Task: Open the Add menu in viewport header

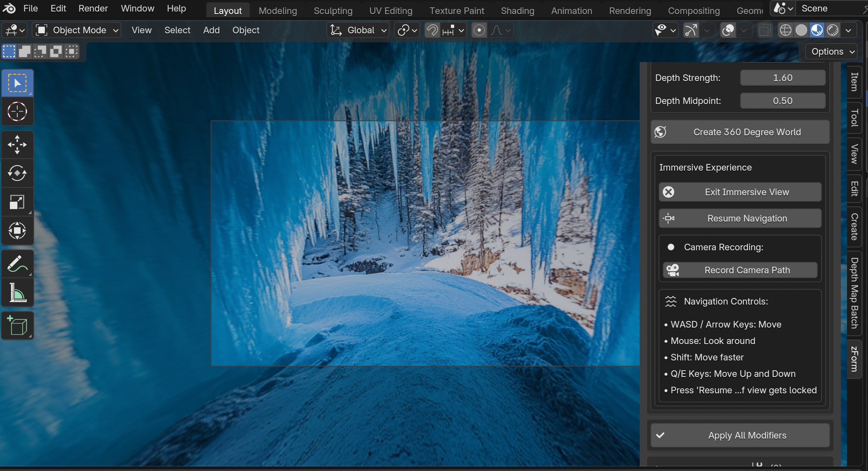Action: tap(211, 30)
